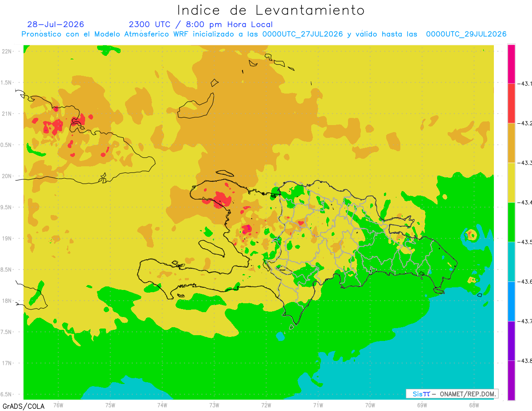
Task: Click the '69W' longitude label
Action: pos(422,405)
